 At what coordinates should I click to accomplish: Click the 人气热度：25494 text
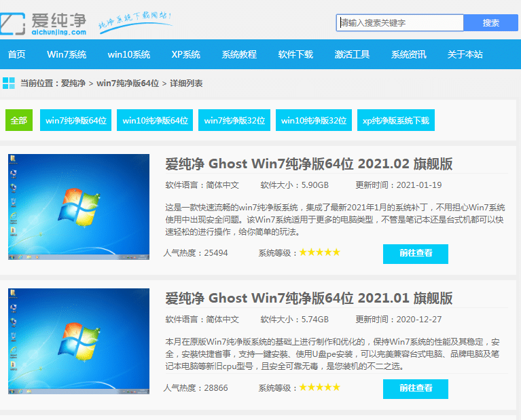click(x=196, y=253)
